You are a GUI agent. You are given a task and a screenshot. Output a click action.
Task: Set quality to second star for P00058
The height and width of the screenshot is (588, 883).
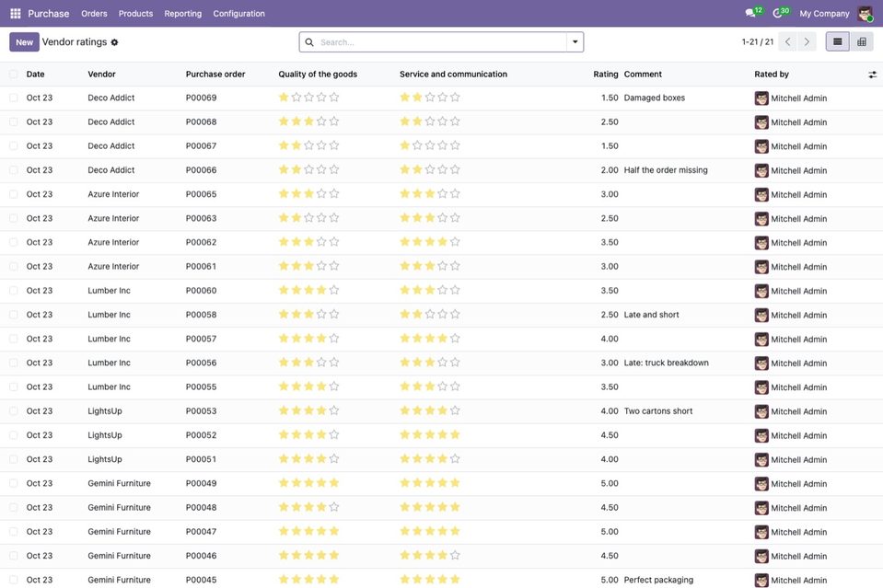click(x=296, y=315)
